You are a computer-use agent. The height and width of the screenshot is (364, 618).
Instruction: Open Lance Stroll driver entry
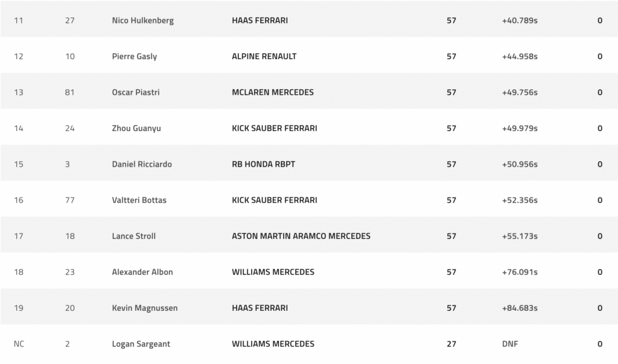pyautogui.click(x=133, y=236)
